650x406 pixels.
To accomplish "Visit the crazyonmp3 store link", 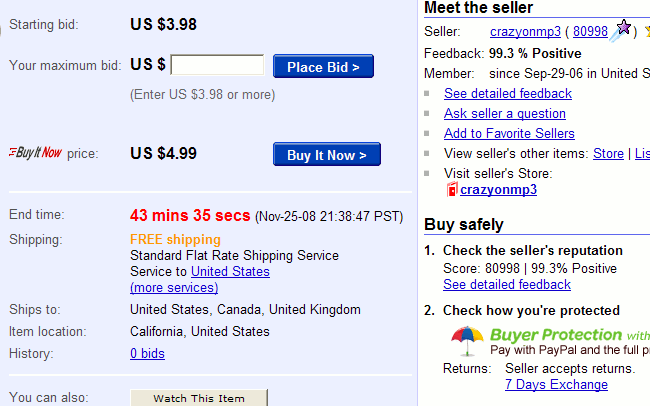I will point(498,189).
